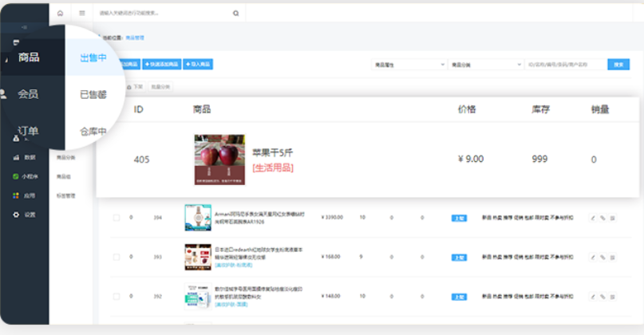
Task: Open 设置 gear icon in sidebar
Action: tap(17, 215)
